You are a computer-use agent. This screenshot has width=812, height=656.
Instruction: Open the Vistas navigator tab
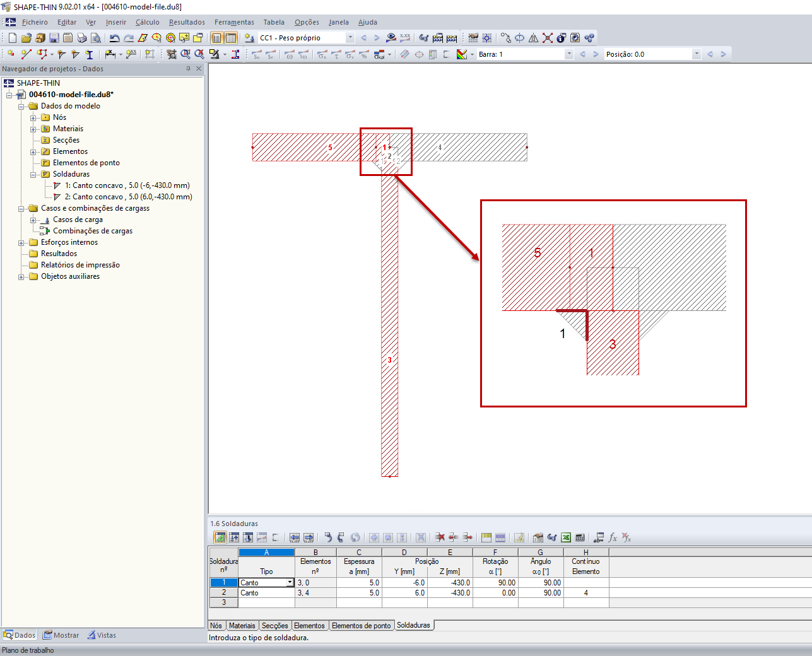[102, 635]
